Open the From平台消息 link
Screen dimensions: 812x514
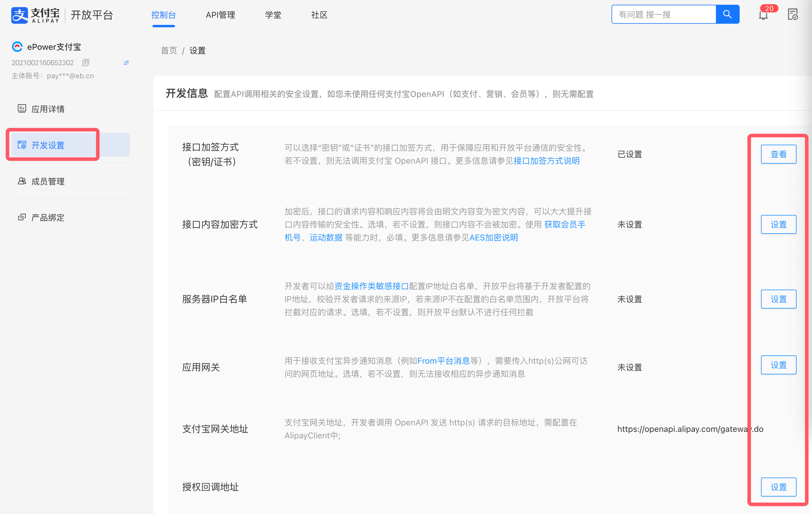point(443,361)
